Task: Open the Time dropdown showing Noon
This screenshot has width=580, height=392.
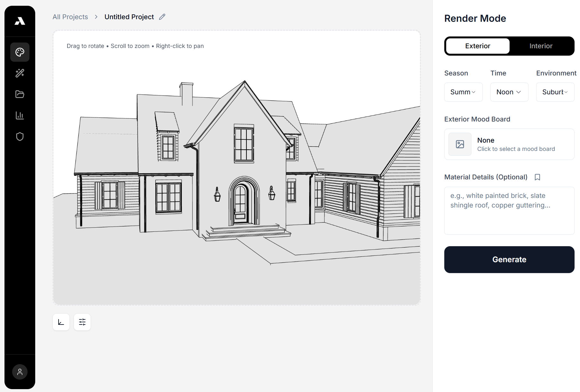Action: click(509, 92)
